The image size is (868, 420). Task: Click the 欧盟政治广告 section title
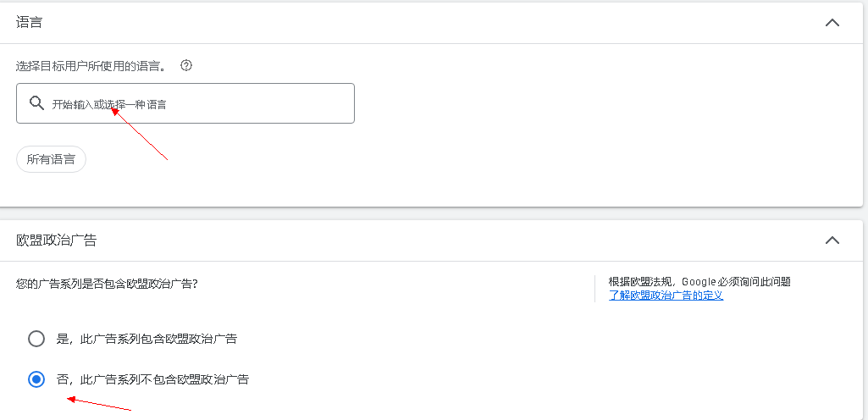click(x=57, y=240)
